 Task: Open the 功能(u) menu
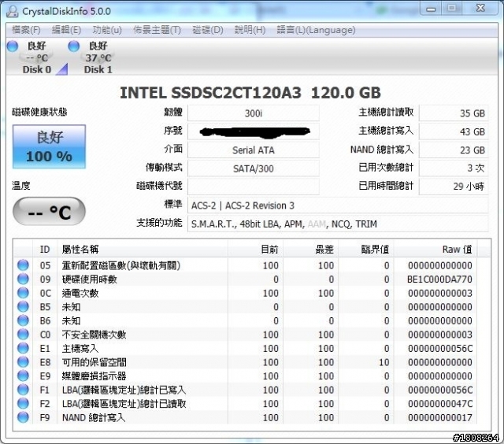pos(107,30)
